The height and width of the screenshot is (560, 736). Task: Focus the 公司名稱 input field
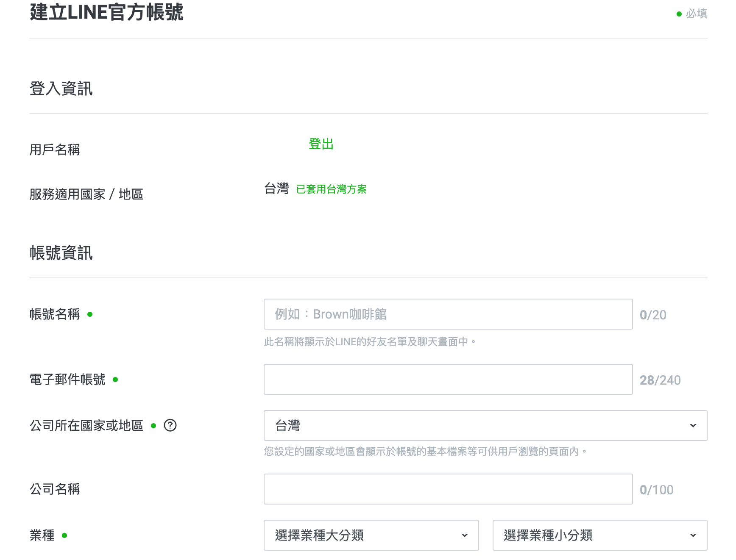(x=448, y=489)
